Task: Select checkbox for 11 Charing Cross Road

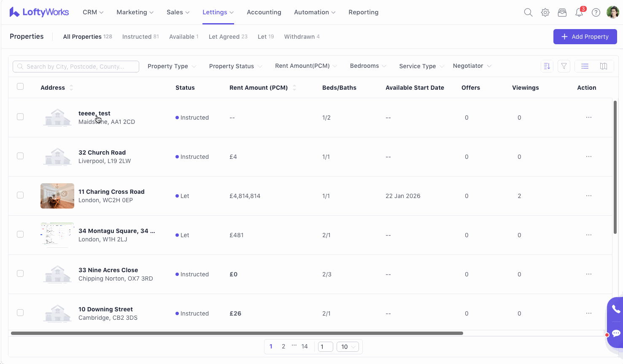Action: pos(20,195)
